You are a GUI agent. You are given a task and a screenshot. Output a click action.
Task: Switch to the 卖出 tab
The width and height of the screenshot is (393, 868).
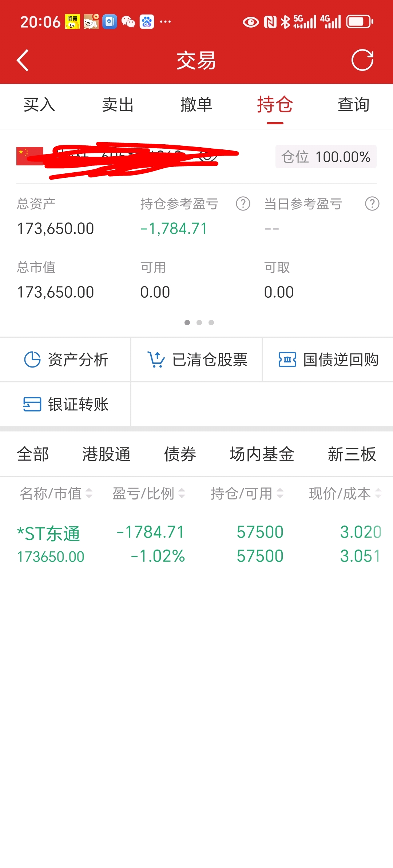tap(118, 105)
